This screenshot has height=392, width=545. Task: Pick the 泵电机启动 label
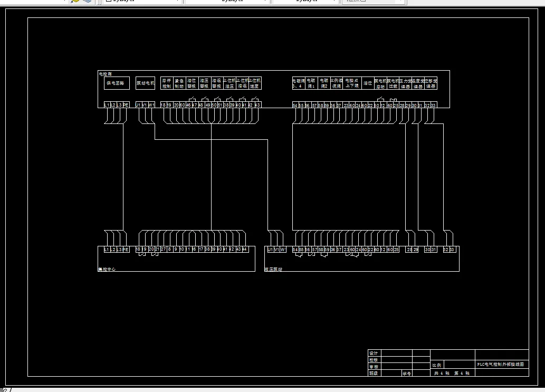point(380,83)
